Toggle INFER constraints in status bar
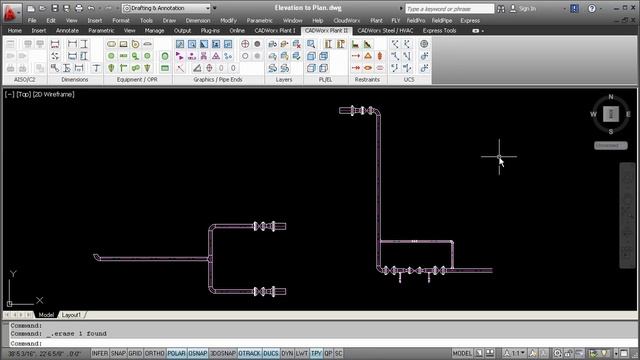 [100, 353]
